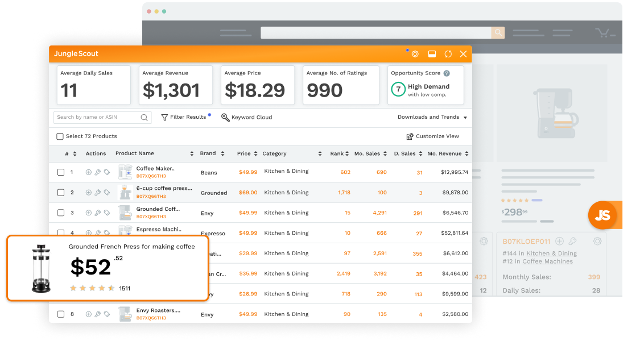644x341 pixels.
Task: Open gear icon on B07KLOEP011 card
Action: pyautogui.click(x=597, y=242)
